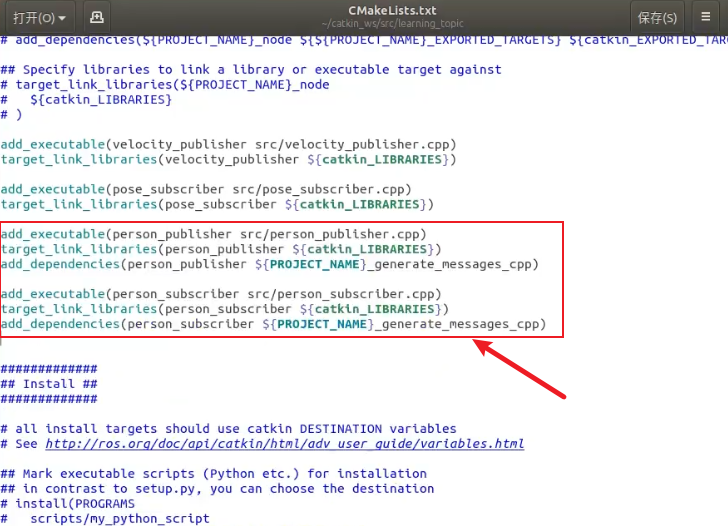
Task: Click line target_link_libraries(pose_subscriber ${catkin_LIBRARIES})
Action: click(x=217, y=205)
